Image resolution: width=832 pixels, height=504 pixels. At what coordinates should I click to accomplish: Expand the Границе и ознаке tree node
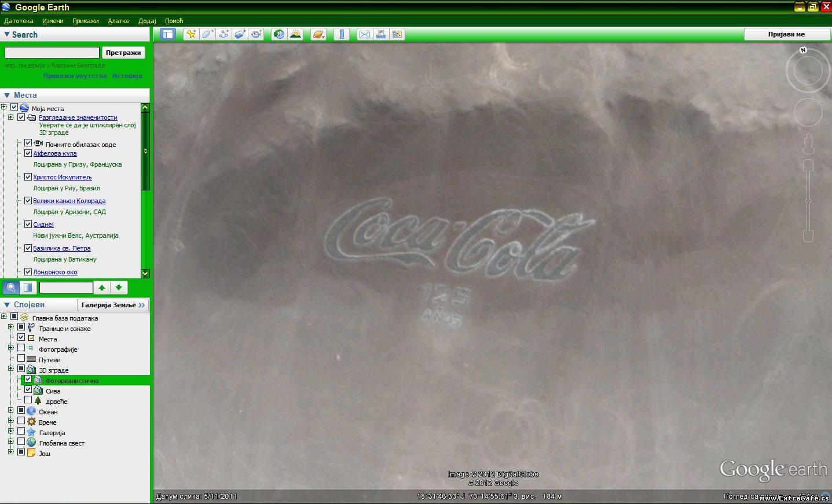[10, 327]
